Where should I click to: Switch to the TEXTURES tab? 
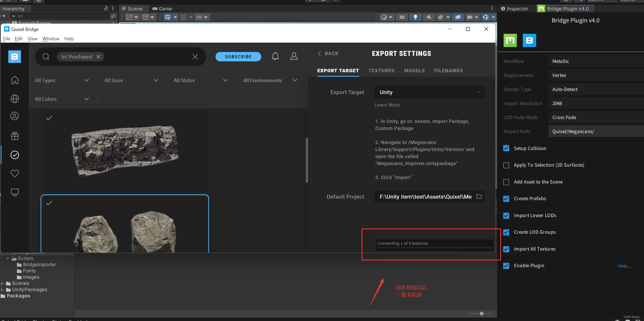coord(381,71)
